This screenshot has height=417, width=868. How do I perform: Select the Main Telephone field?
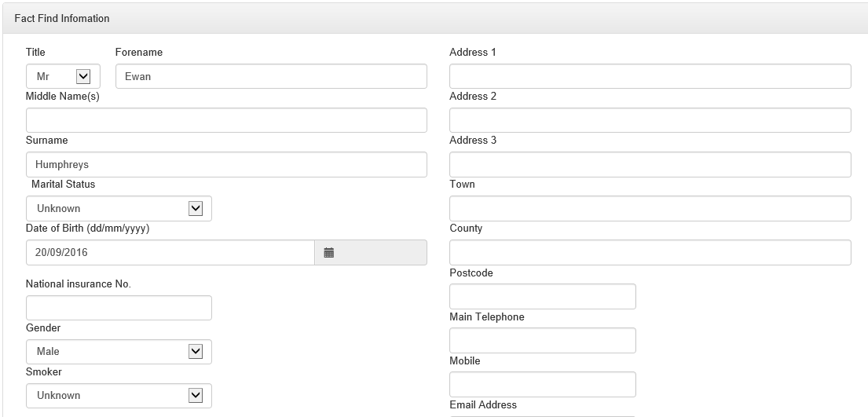pos(542,341)
